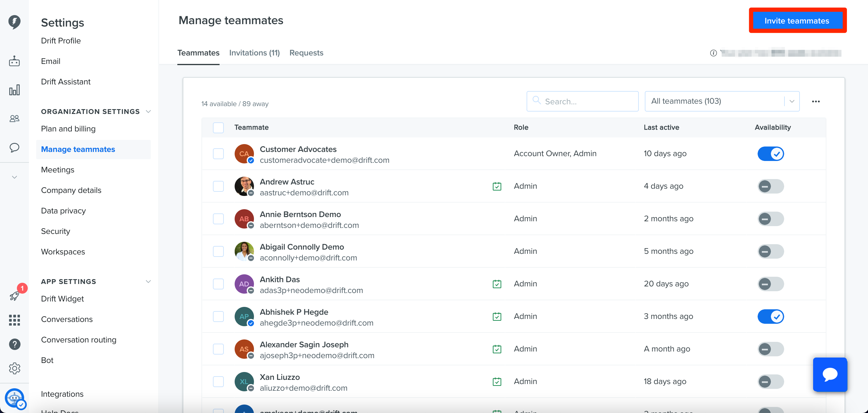
Task: Switch to the Invitations (11) tab
Action: point(255,53)
